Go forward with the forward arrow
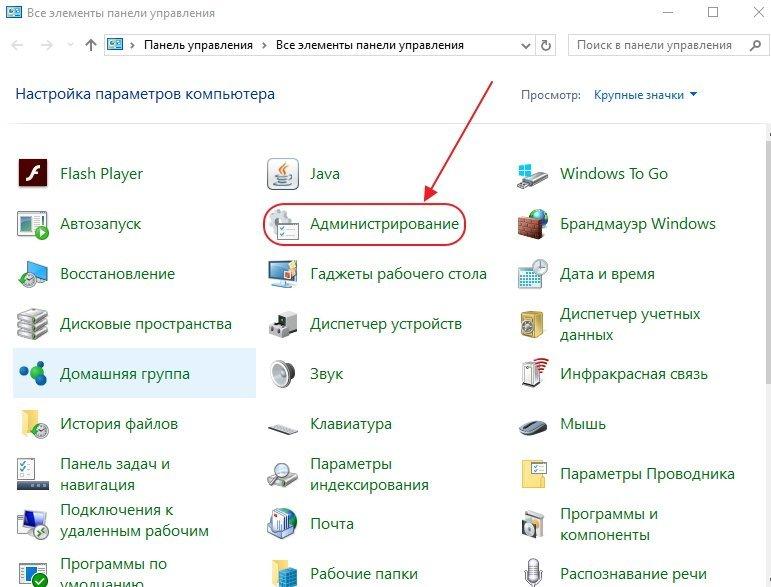Viewport: 771px width, 587px height. (x=47, y=45)
